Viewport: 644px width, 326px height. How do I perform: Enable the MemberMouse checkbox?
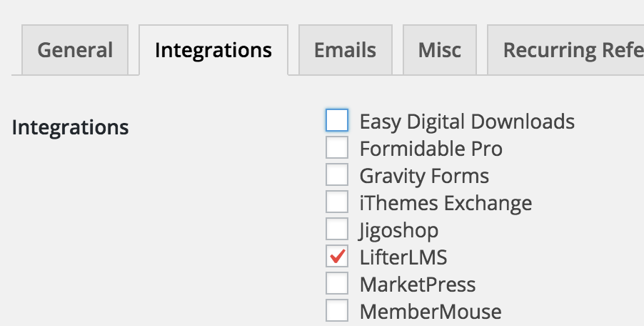point(337,310)
